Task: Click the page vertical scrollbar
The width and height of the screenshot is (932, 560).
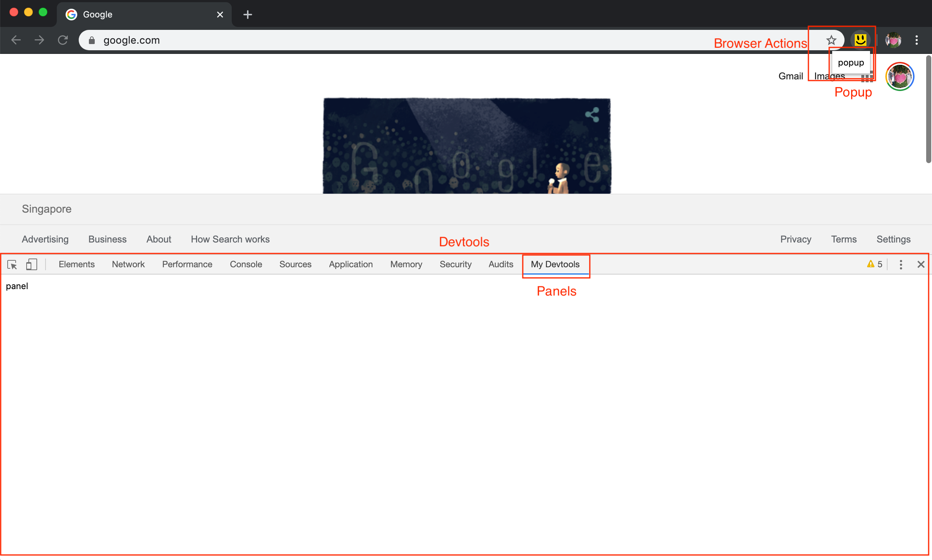Action: point(928,110)
